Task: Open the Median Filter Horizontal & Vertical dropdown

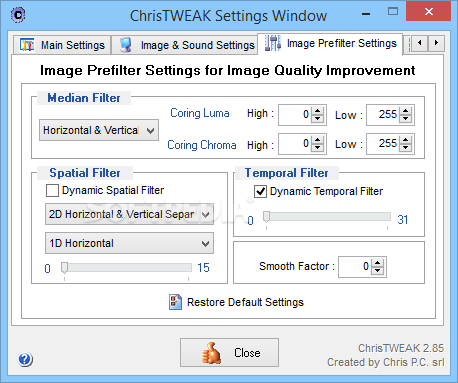Action: pyautogui.click(x=99, y=130)
